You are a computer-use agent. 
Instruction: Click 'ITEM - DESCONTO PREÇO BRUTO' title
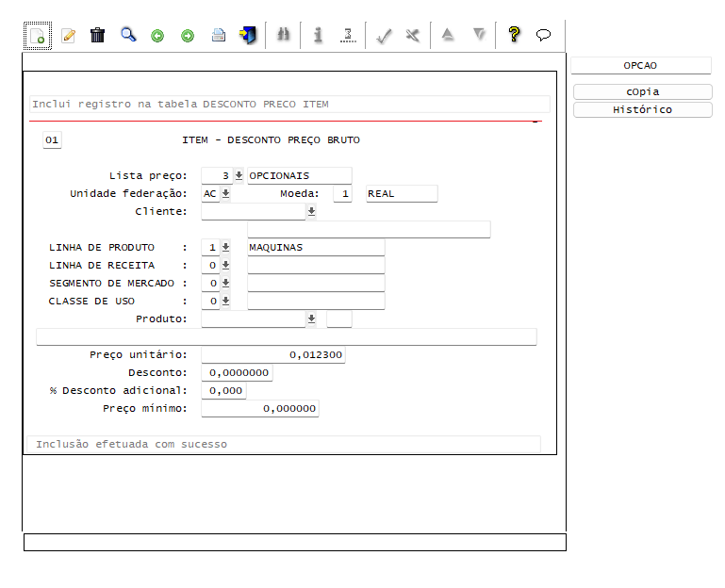coord(271,140)
